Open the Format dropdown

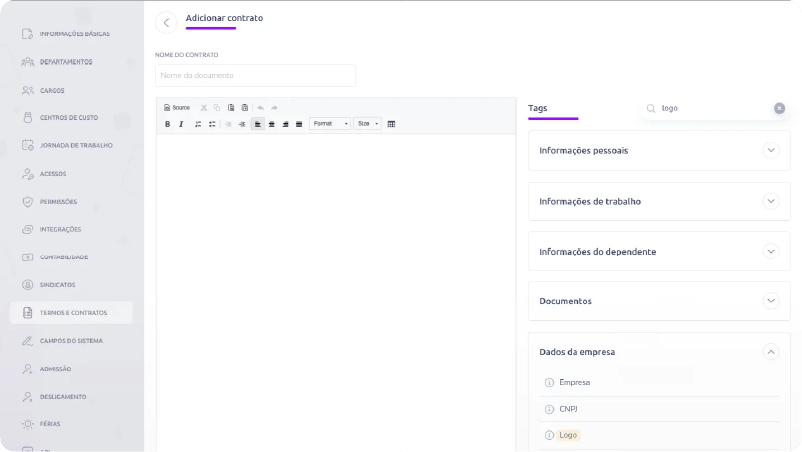[x=330, y=124]
